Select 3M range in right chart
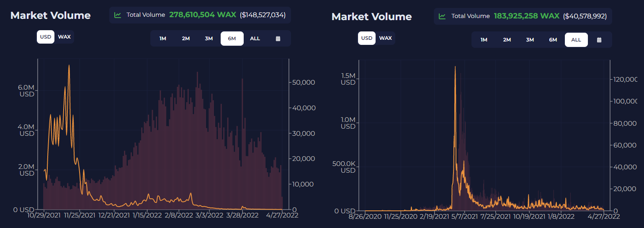This screenshot has width=644, height=228. coord(530,40)
